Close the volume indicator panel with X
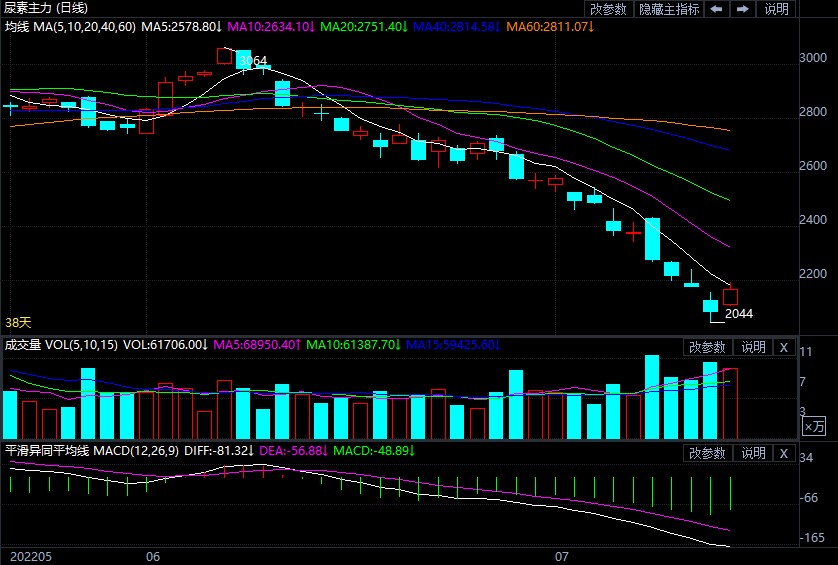Image resolution: width=838 pixels, height=565 pixels. pos(783,347)
